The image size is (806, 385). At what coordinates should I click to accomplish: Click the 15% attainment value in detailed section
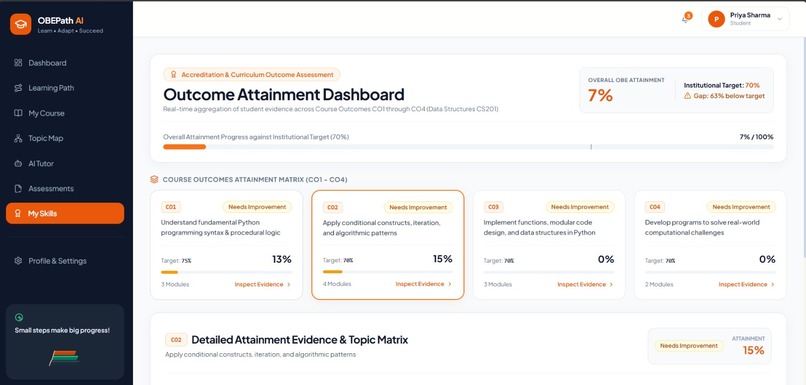click(754, 351)
